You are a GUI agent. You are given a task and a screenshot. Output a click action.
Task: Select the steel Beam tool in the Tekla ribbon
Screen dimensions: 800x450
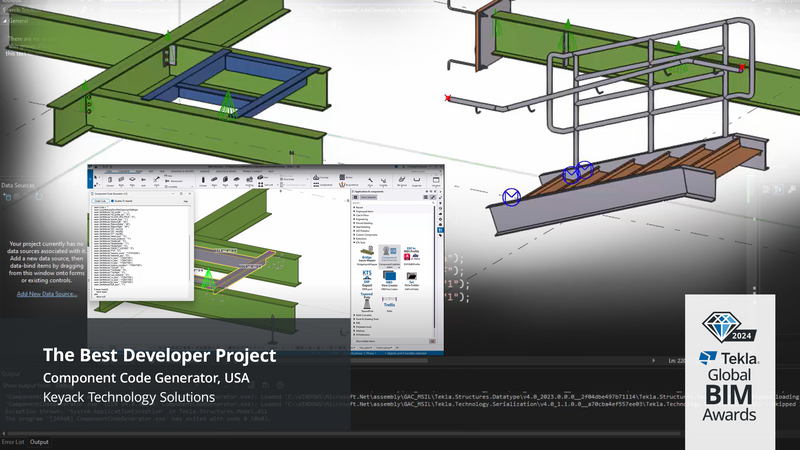pyautogui.click(x=121, y=182)
